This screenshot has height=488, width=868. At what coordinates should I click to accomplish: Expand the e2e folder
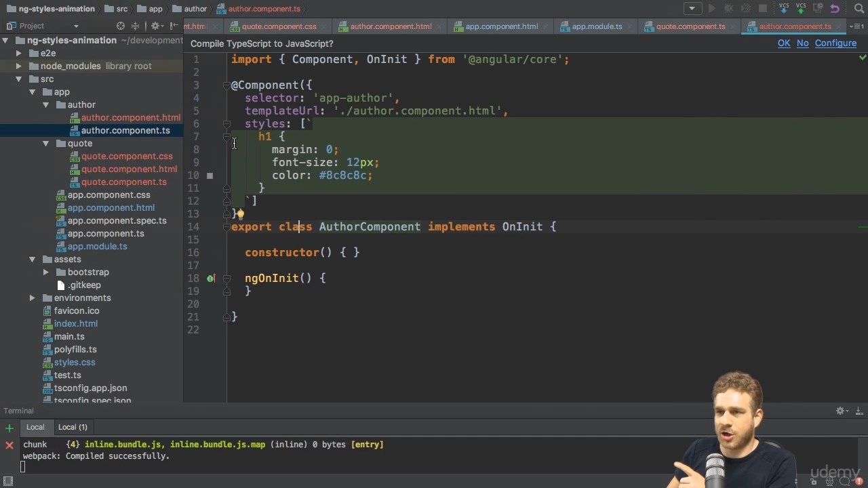(x=19, y=54)
